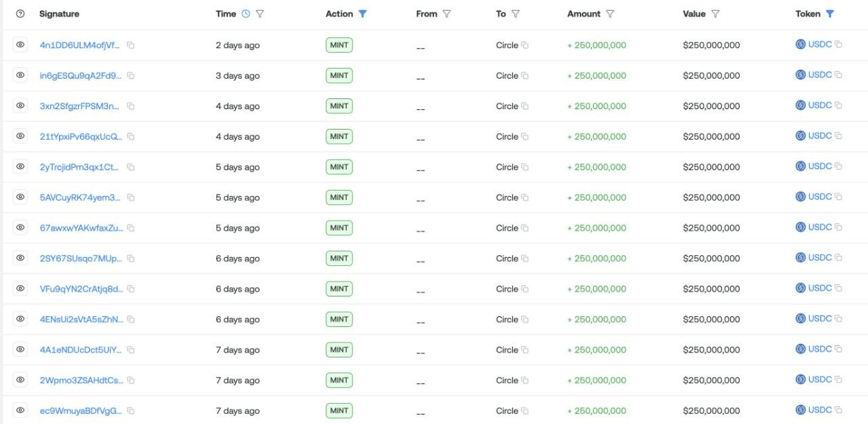The height and width of the screenshot is (424, 868).
Task: Copy USDC token address in first row
Action: click(x=839, y=45)
